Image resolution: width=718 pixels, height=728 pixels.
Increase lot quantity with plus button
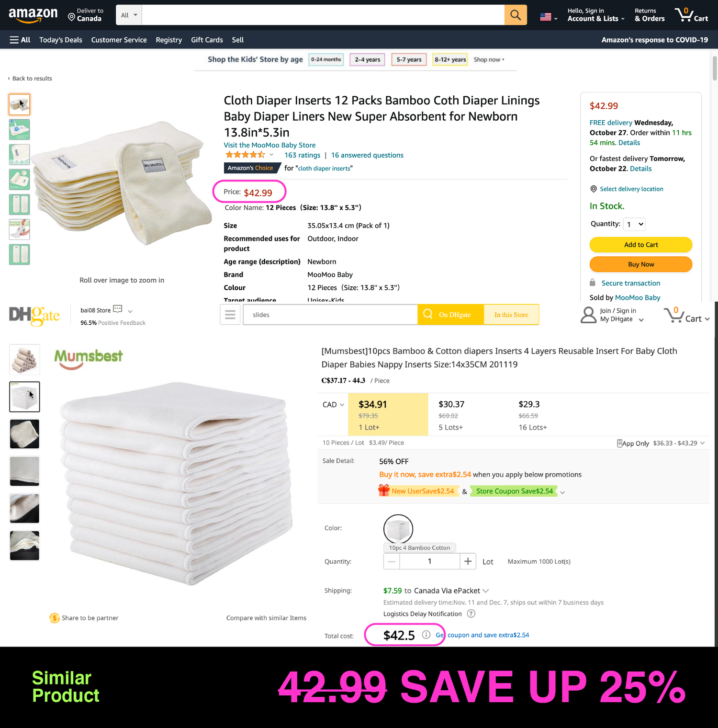coord(468,561)
